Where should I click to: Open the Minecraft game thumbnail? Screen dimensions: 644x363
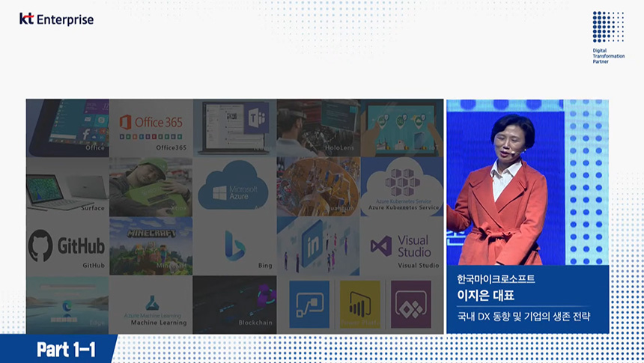(151, 246)
